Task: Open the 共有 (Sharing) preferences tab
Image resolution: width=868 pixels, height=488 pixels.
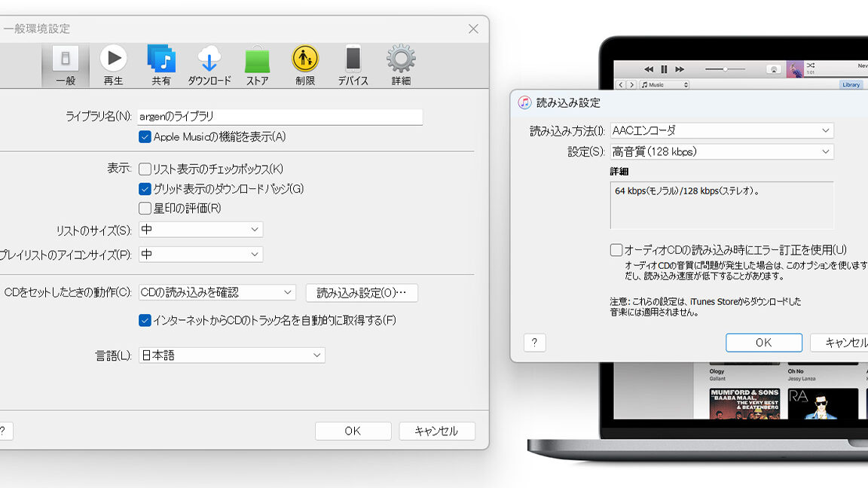Action: click(161, 66)
